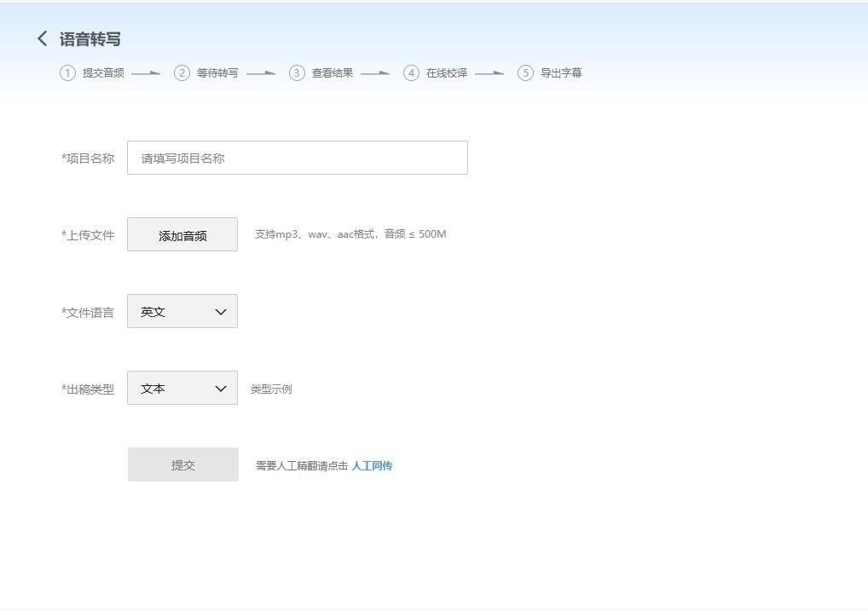Select the 英文 language value
868x611 pixels.
click(153, 311)
